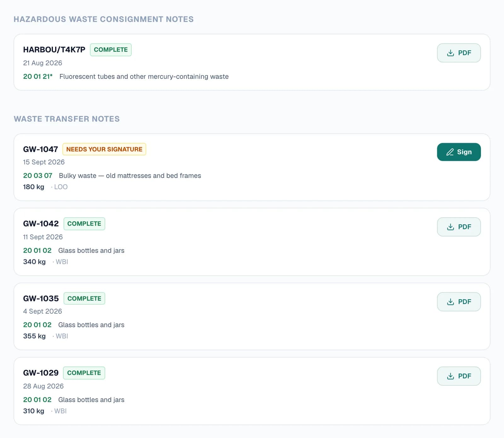Viewport: 504px width, 438px height.
Task: Click the NEEDS YOUR SIGNATURE badge
Action: [104, 149]
